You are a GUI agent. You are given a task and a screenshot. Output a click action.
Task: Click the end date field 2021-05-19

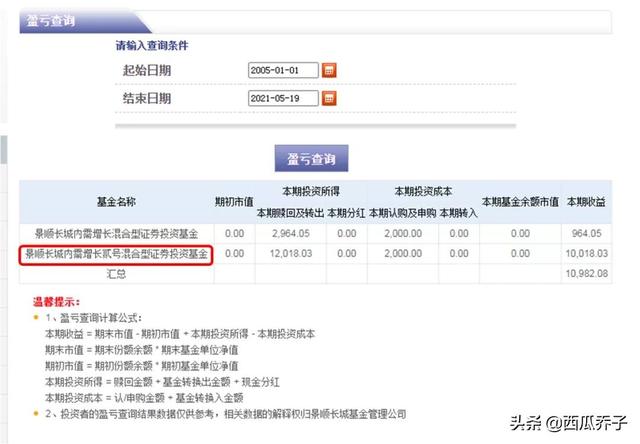point(283,98)
